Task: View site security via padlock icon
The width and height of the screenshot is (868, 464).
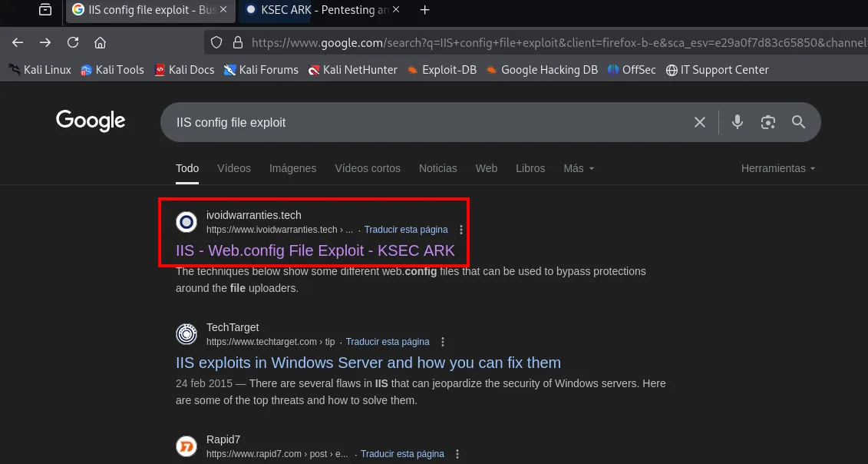Action: (x=237, y=43)
